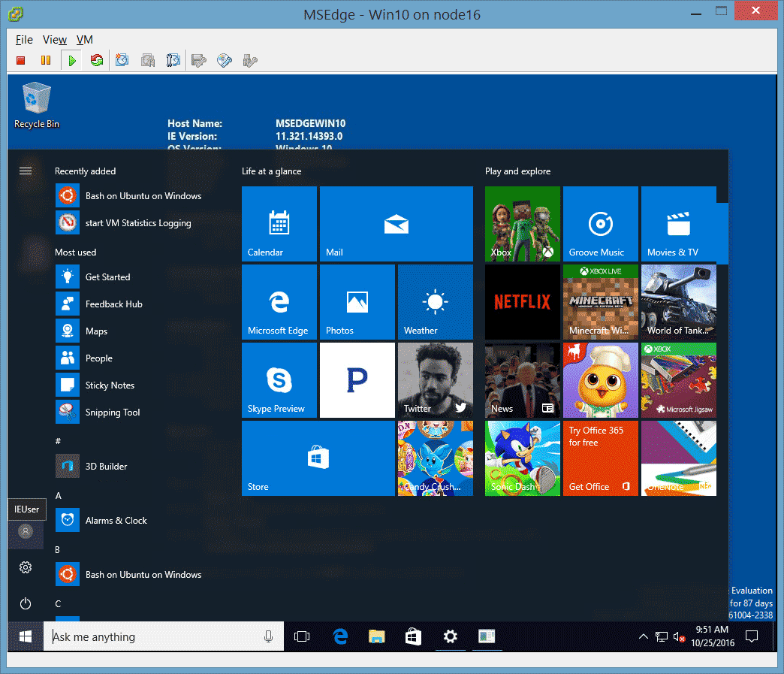Launch start VM Statistics Logging
The image size is (784, 674).
click(x=124, y=222)
